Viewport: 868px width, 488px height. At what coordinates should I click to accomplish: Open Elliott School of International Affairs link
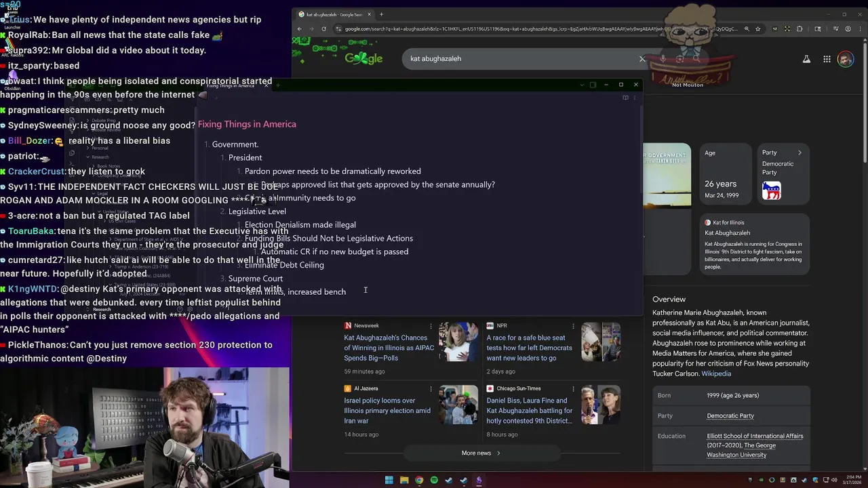click(755, 436)
